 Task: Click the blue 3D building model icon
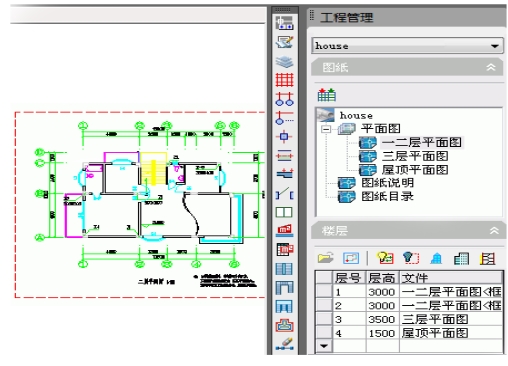[x=436, y=258]
